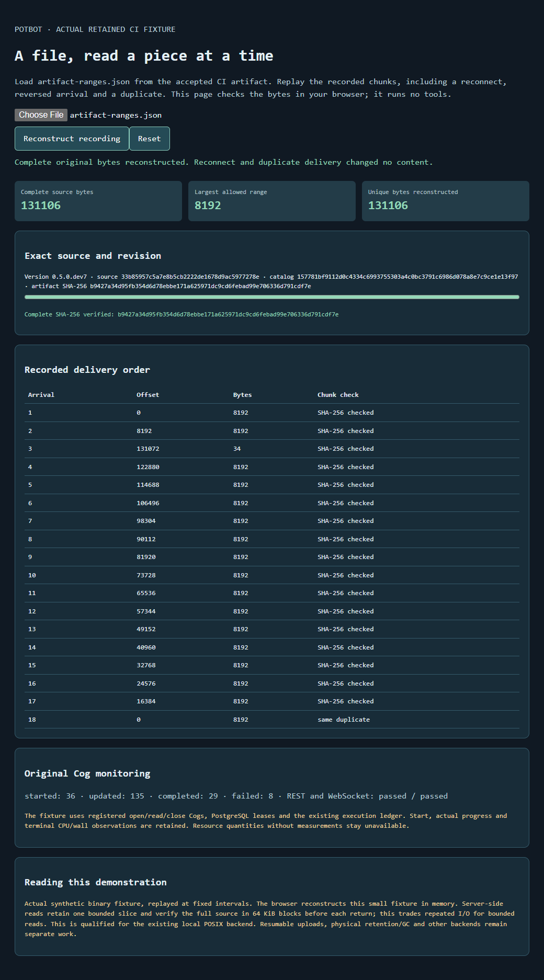
Task: Click SHA-256 checked in arrival row 17
Action: 346,701
